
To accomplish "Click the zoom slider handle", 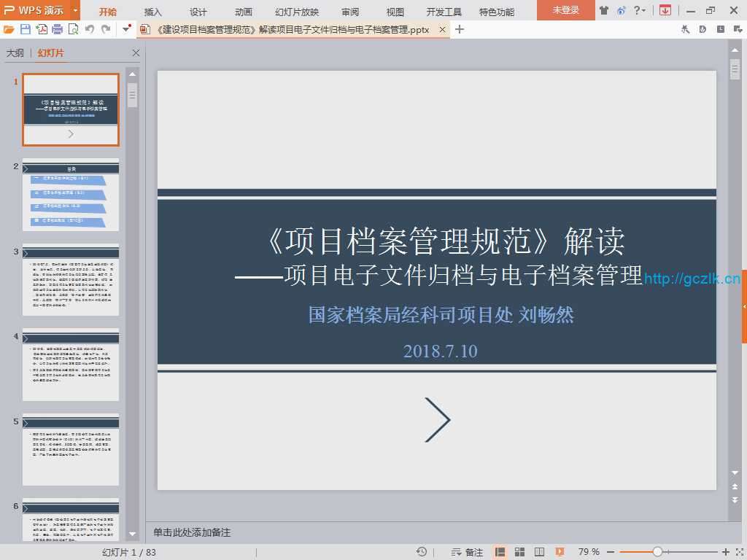I will coord(657,552).
